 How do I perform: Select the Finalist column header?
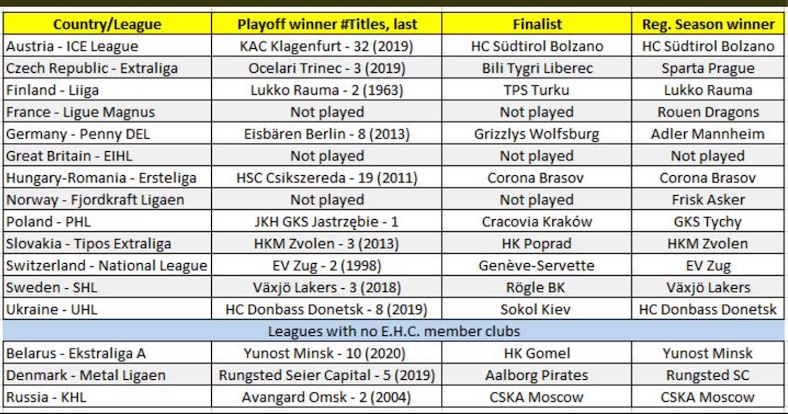(537, 24)
